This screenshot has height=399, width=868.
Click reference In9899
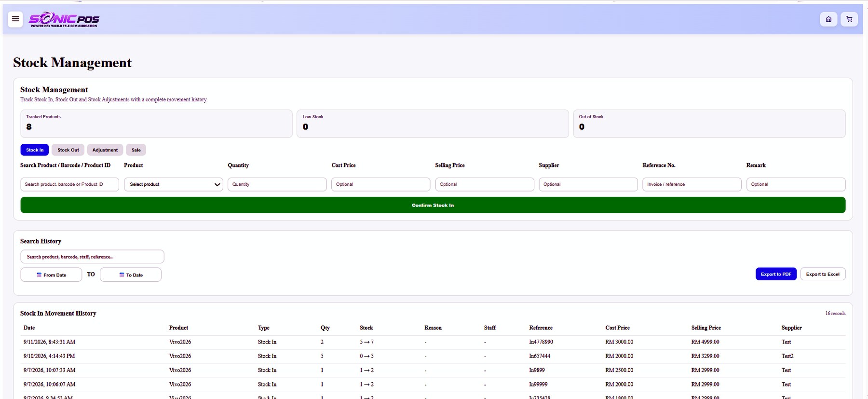[537, 370]
